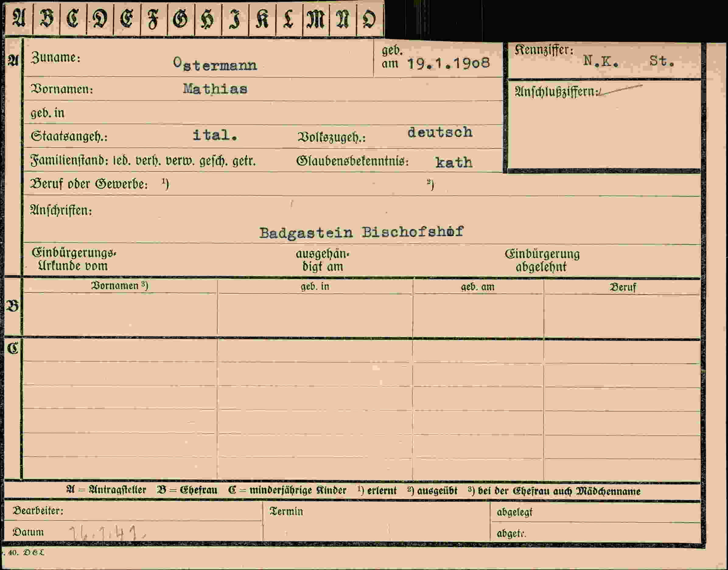Click the Volkszugeh. label
The width and height of the screenshot is (728, 570).
tap(331, 137)
